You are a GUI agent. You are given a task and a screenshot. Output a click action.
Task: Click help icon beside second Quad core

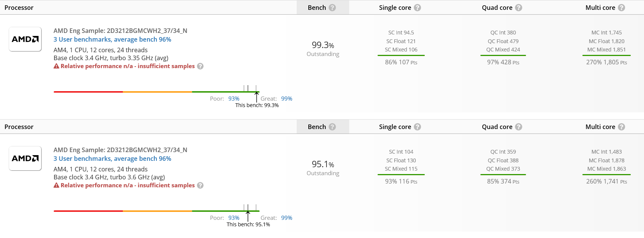(x=519, y=127)
